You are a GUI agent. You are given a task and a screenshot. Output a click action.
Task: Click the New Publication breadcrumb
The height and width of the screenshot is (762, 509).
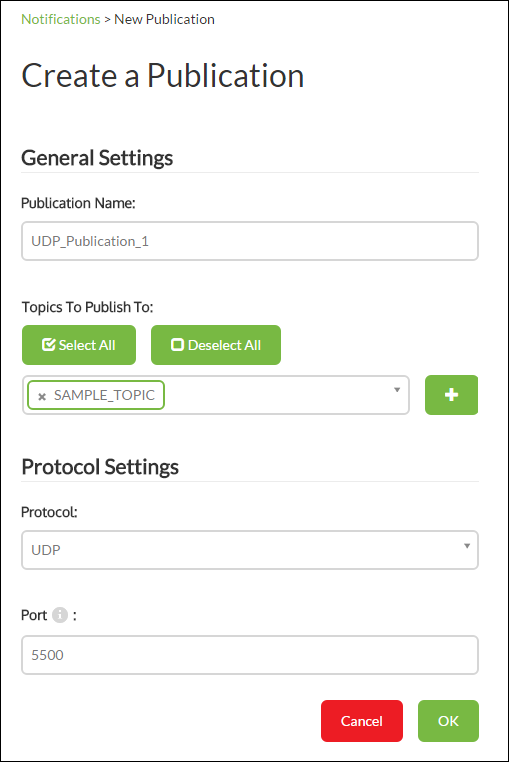tap(164, 19)
